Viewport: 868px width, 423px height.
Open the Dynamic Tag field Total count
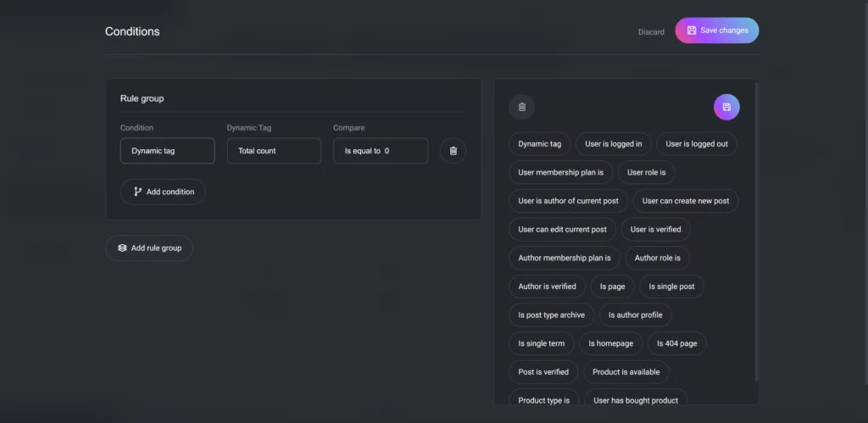click(274, 151)
